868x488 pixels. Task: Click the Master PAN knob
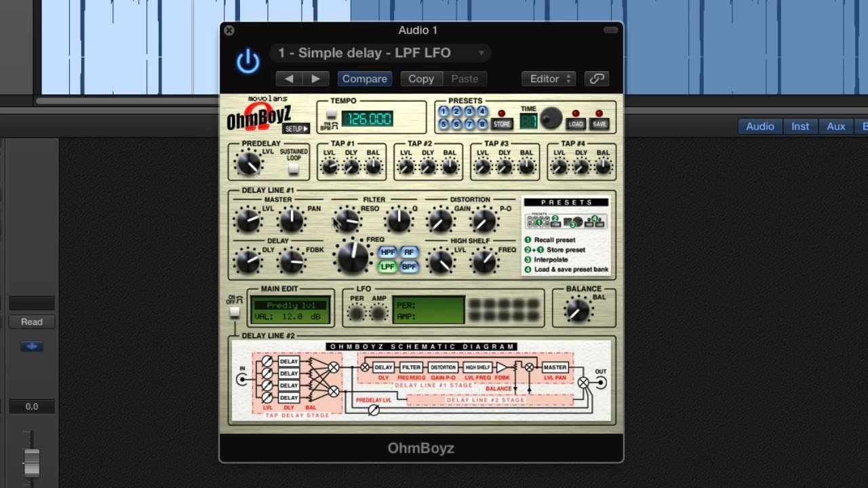tap(292, 221)
